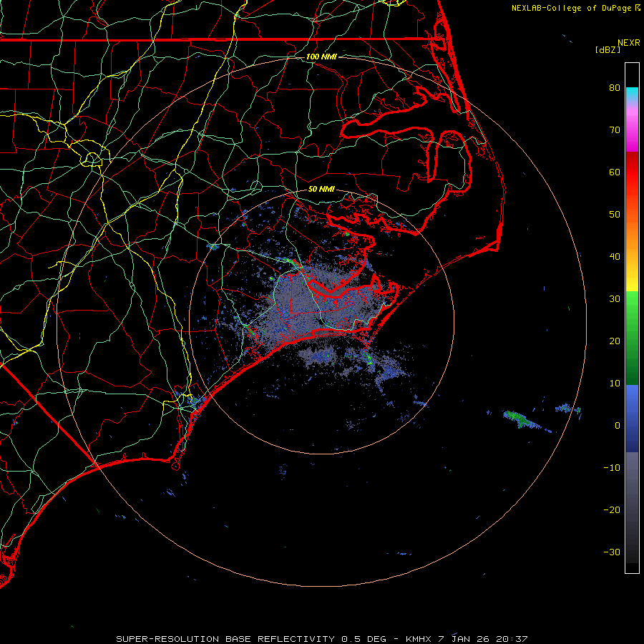Click the 100 NMI range ring label
This screenshot has height=644, width=644.
321,57
